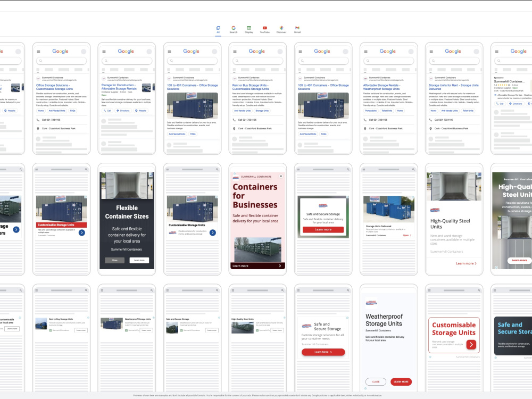Click the Portacabins sitelink chip
532x399 pixels.
371,111
